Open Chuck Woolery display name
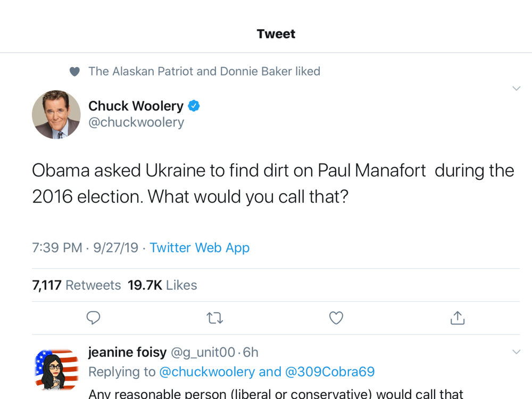Image resolution: width=532 pixels, height=399 pixels. [x=136, y=106]
